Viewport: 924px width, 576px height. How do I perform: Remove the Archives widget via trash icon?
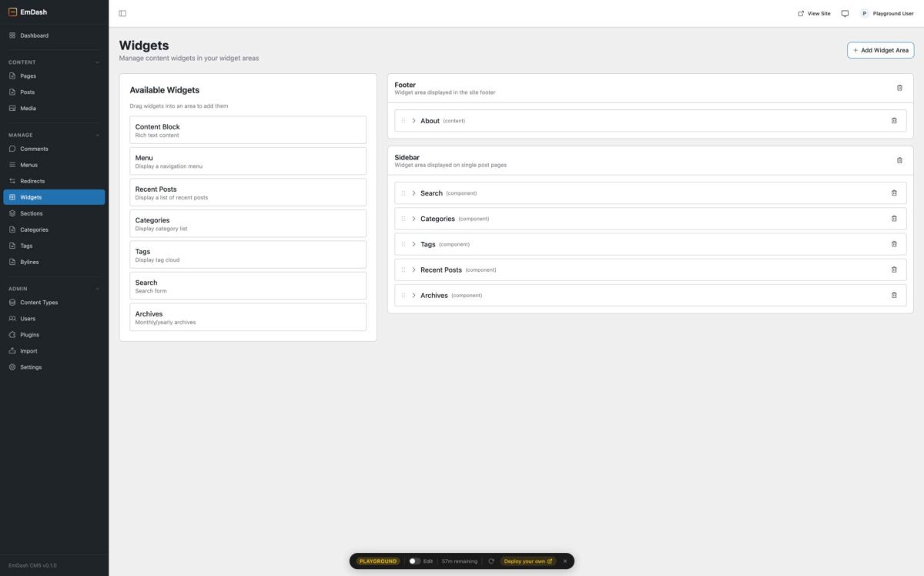(894, 295)
